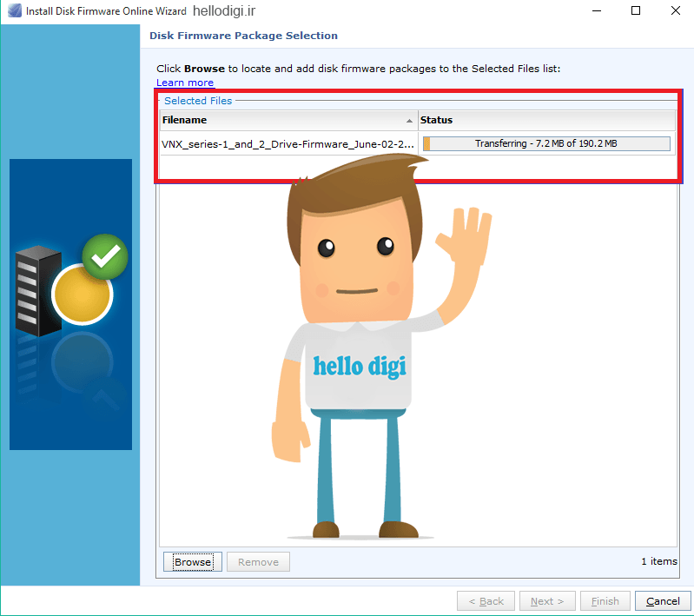Close the Install Disk Firmware wizard
The height and width of the screenshot is (616, 694).
tap(675, 10)
